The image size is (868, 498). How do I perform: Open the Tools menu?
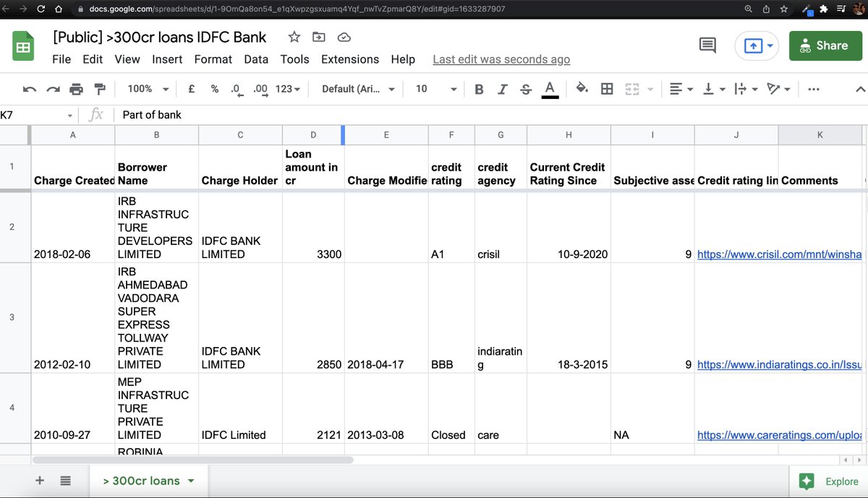click(294, 59)
